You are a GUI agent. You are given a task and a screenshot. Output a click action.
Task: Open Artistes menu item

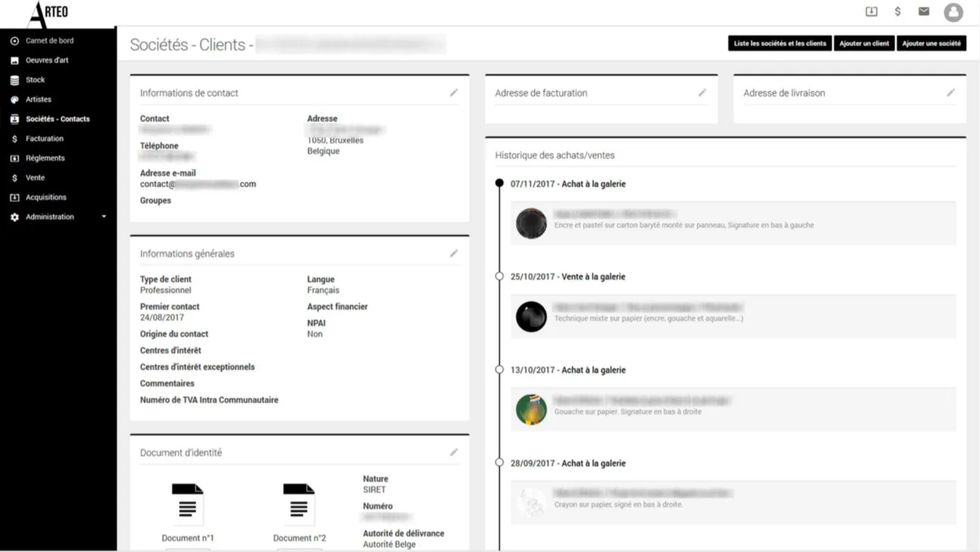pos(38,100)
